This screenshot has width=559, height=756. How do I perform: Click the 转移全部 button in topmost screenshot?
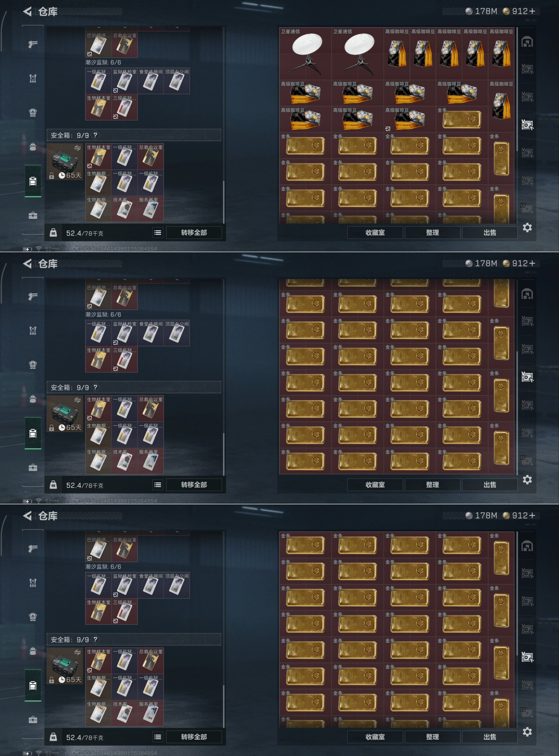click(194, 233)
